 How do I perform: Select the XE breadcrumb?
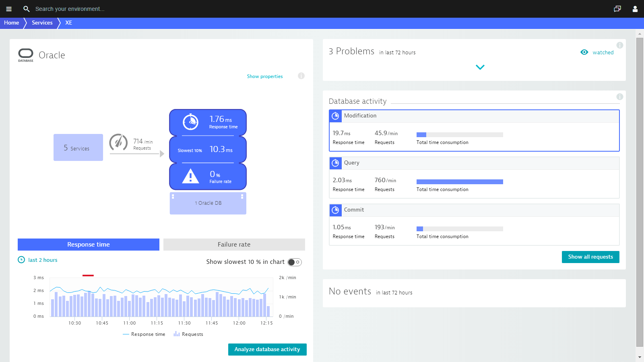click(x=69, y=23)
